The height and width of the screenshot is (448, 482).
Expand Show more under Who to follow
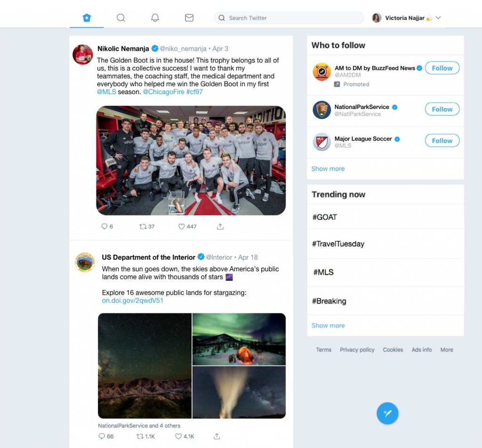pyautogui.click(x=328, y=168)
